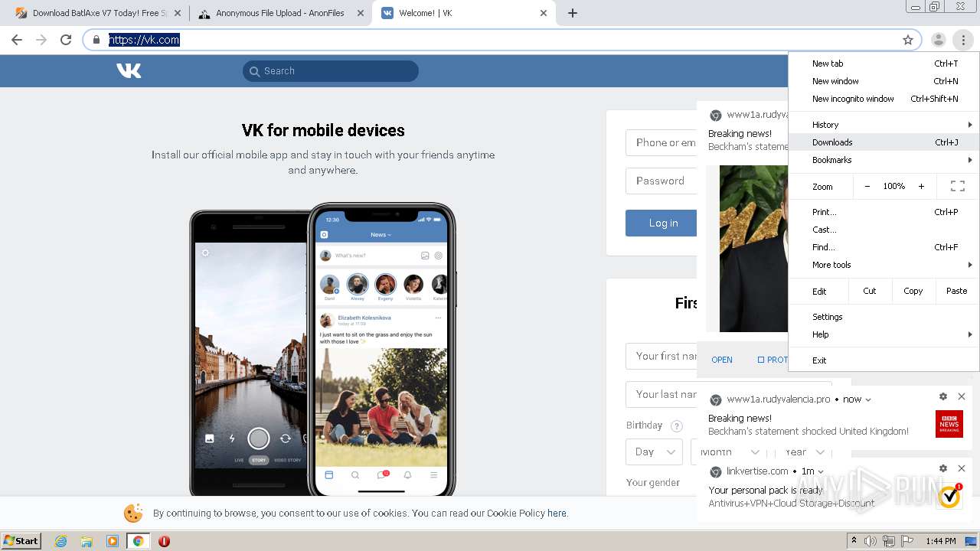The height and width of the screenshot is (551, 980).
Task: Open settings gear on rudyvalencia notification
Action: (943, 396)
